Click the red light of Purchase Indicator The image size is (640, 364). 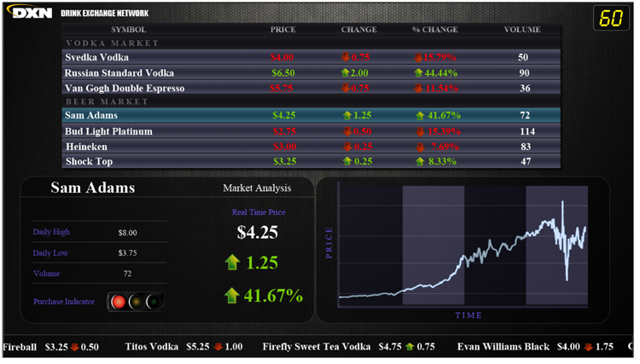pyautogui.click(x=119, y=301)
